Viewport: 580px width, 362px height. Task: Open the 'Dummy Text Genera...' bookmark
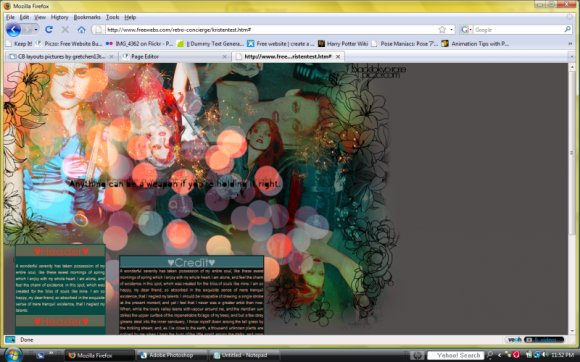tap(210, 44)
